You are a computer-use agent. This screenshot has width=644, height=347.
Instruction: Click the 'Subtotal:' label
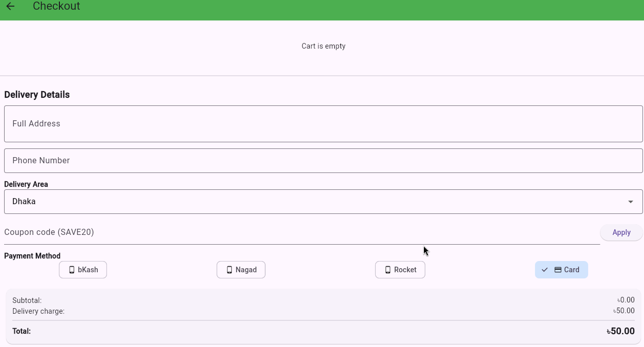27,300
